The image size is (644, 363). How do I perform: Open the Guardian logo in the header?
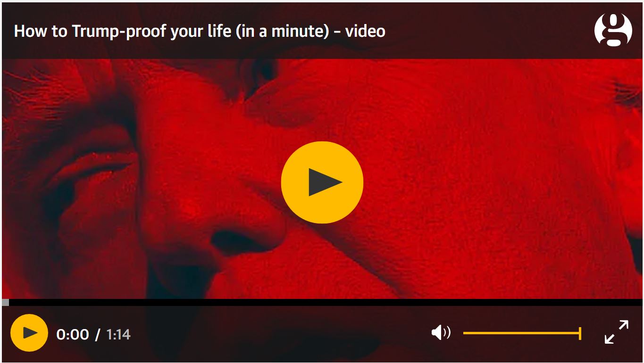click(x=613, y=30)
